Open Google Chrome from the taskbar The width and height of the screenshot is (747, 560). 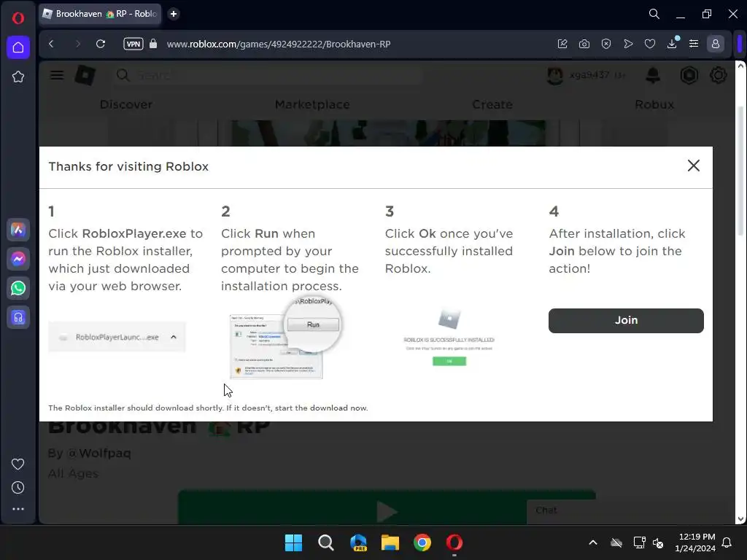click(x=422, y=542)
